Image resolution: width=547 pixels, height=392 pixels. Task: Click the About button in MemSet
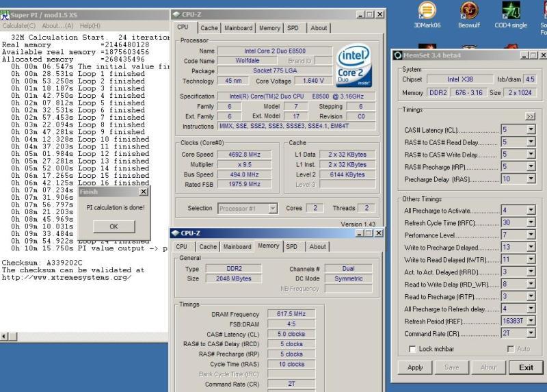(489, 367)
